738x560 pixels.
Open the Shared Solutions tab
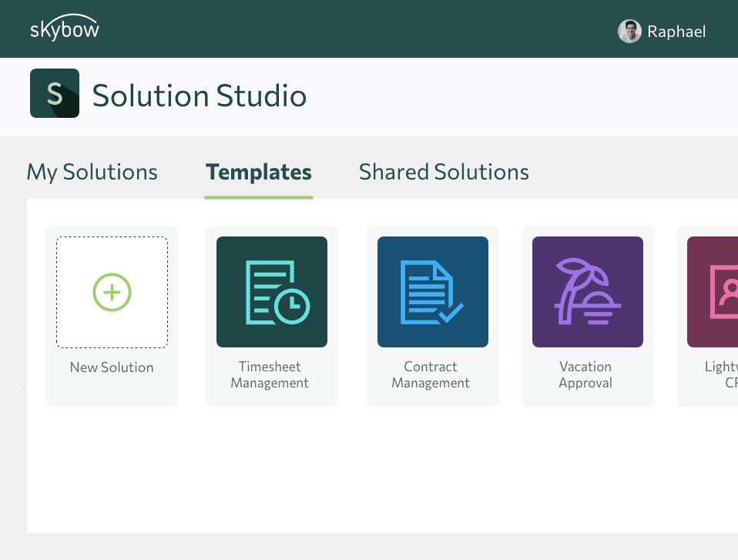tap(443, 172)
